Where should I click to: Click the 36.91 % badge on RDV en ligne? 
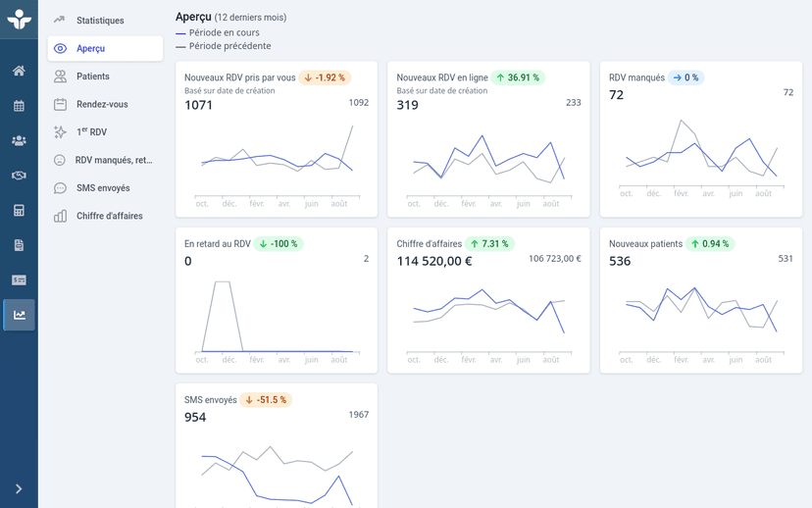[519, 77]
